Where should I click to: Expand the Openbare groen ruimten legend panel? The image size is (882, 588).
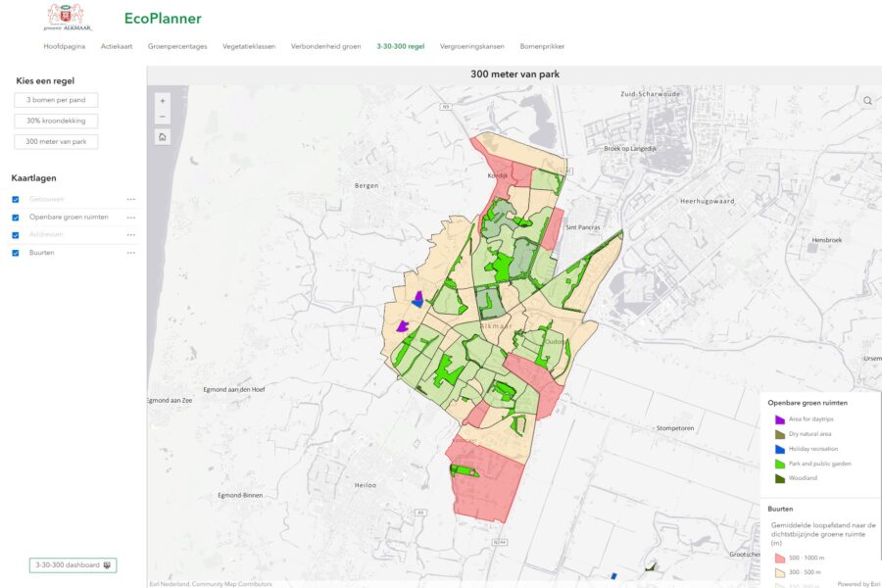pos(808,402)
